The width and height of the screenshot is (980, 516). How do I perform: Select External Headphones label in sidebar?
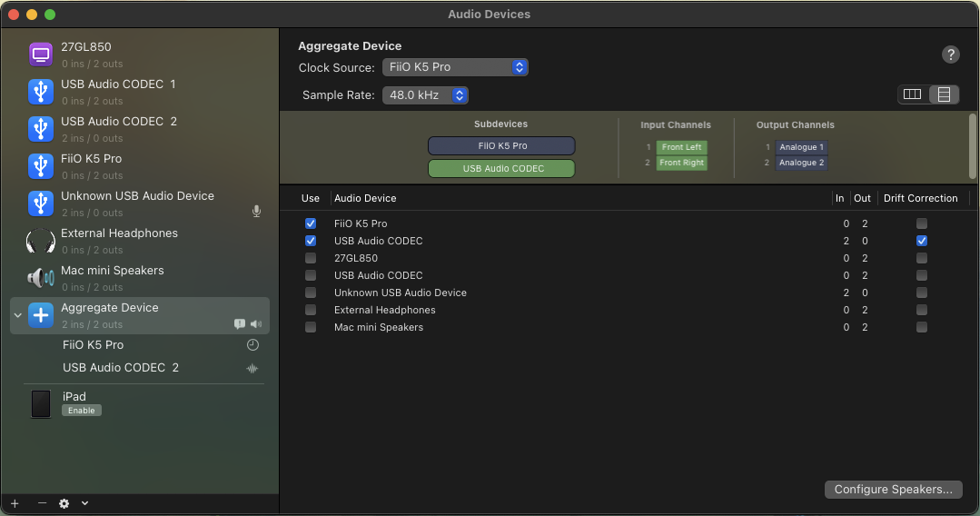119,233
